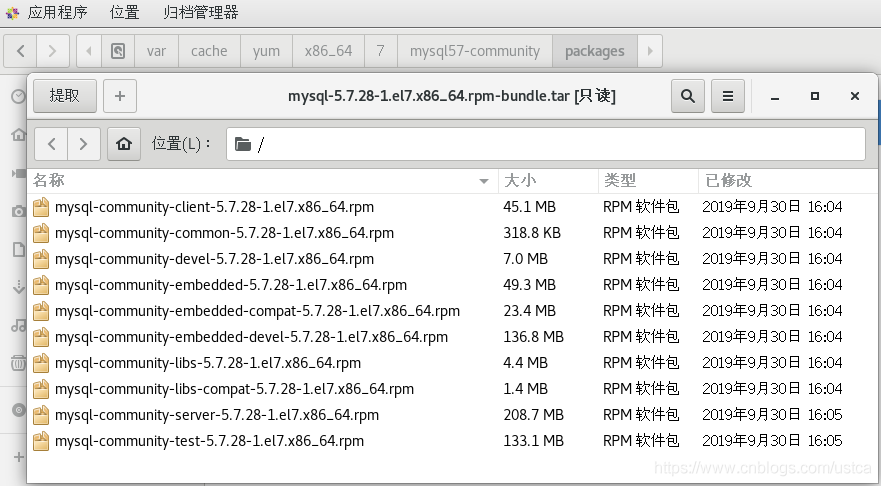Click the mysql-community-server rpm package icon
Screen dimensions: 881x486
click(x=41, y=415)
